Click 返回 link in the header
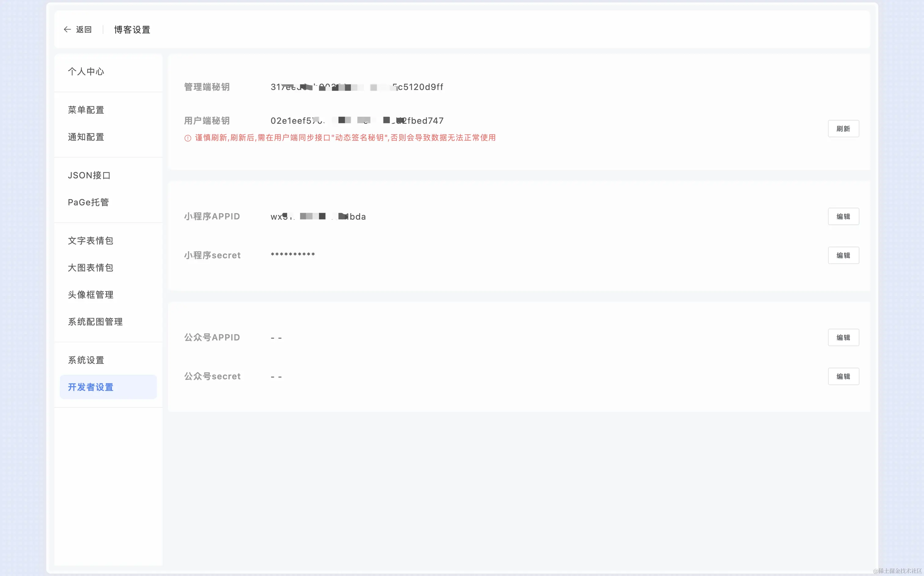This screenshot has height=576, width=924. point(84,30)
